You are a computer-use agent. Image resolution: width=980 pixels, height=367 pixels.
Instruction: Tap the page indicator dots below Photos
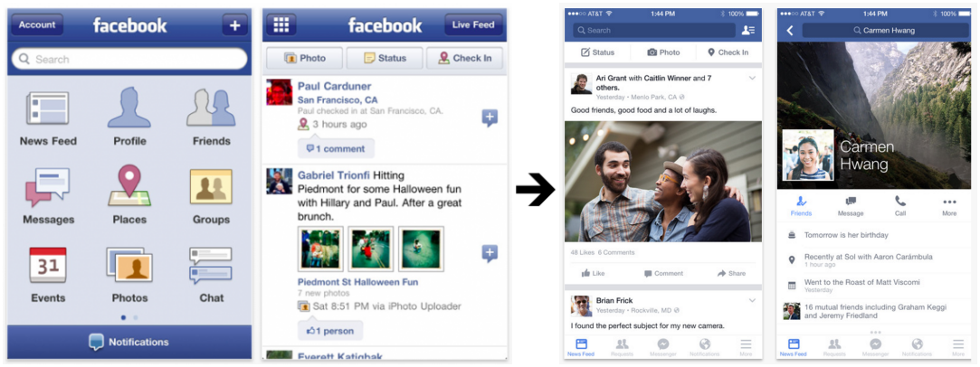(129, 317)
